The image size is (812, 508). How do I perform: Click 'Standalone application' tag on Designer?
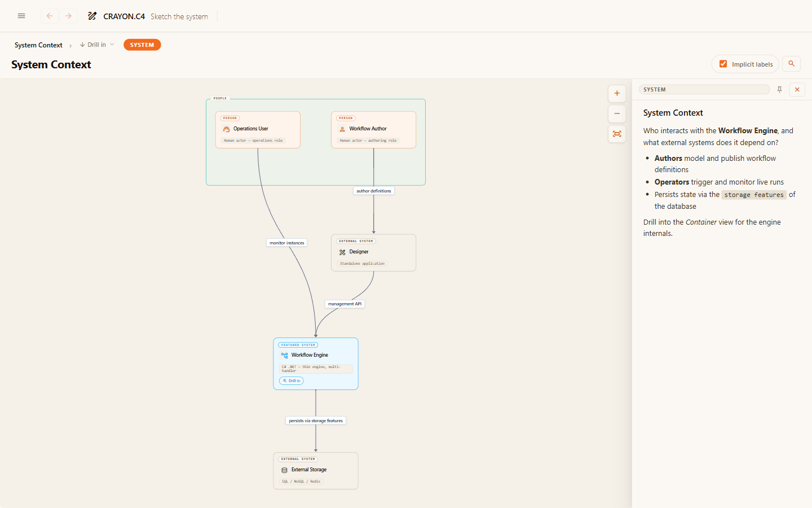(x=362, y=264)
